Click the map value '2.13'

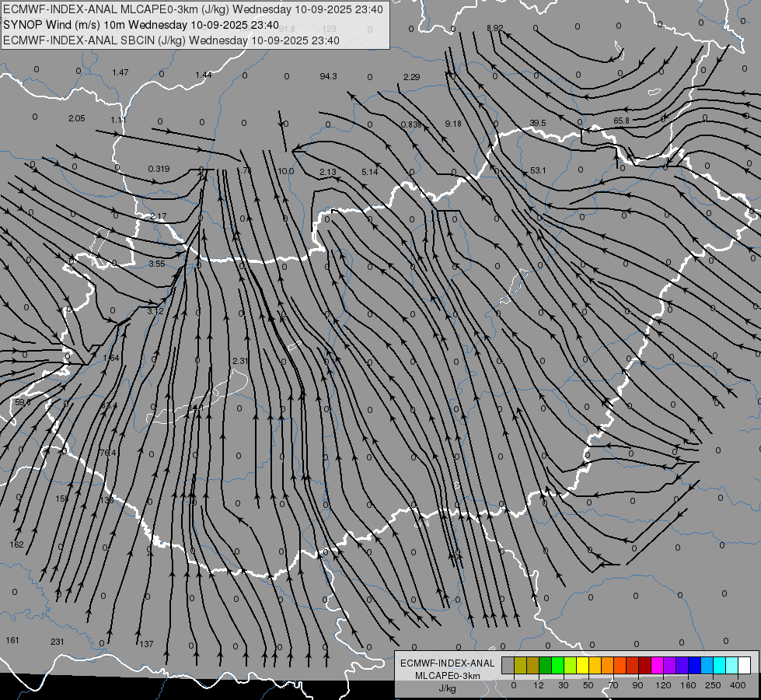coord(328,172)
